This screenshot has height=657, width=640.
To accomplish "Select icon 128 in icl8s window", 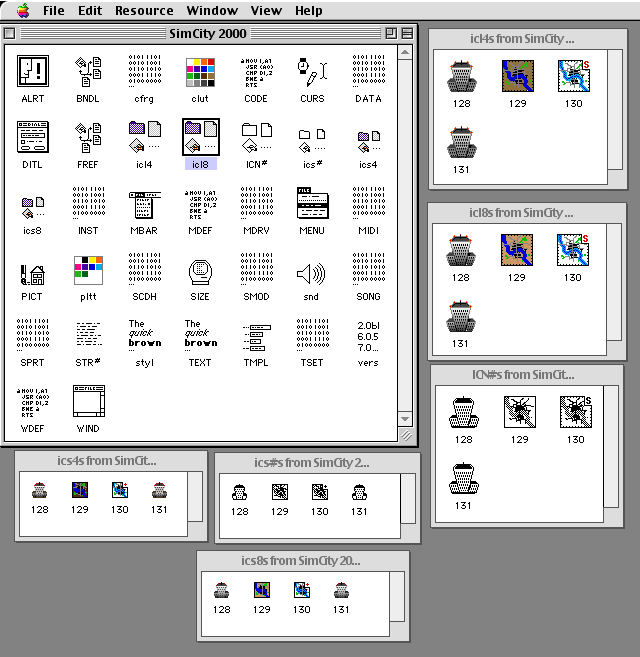I will click(x=461, y=250).
